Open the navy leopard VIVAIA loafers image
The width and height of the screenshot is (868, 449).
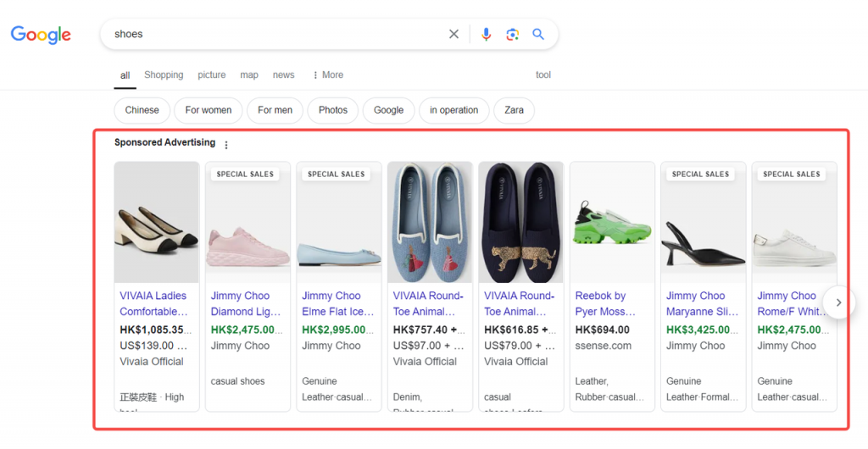click(521, 222)
